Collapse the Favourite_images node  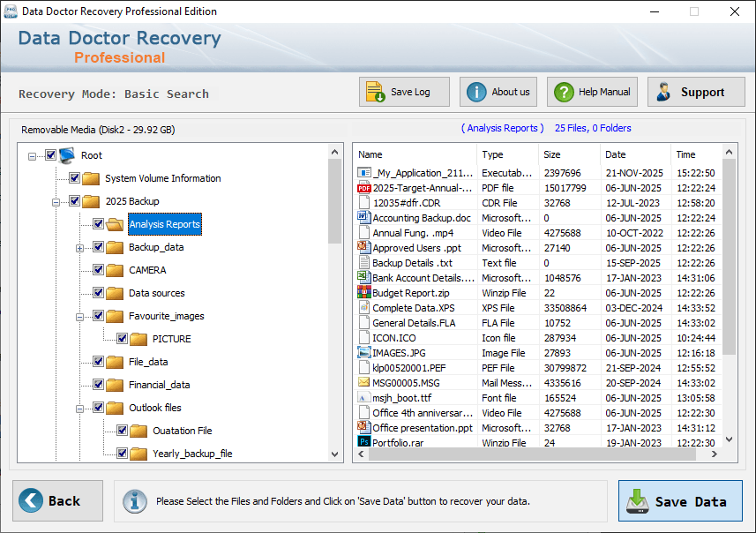click(79, 317)
